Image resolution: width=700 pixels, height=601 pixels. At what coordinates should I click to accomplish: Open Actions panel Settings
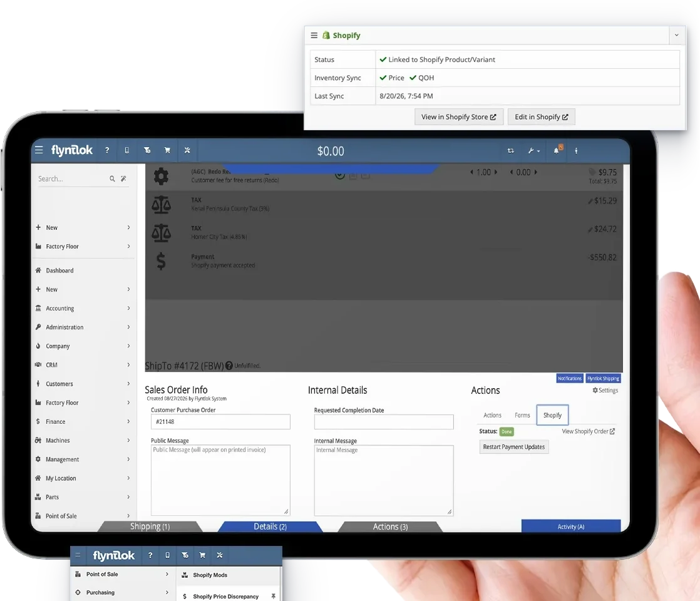pyautogui.click(x=605, y=390)
